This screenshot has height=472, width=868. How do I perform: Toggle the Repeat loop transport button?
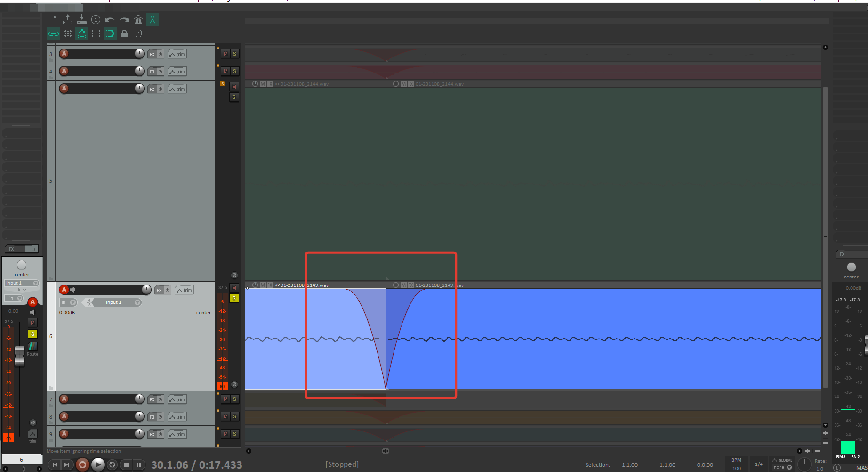pyautogui.click(x=113, y=465)
